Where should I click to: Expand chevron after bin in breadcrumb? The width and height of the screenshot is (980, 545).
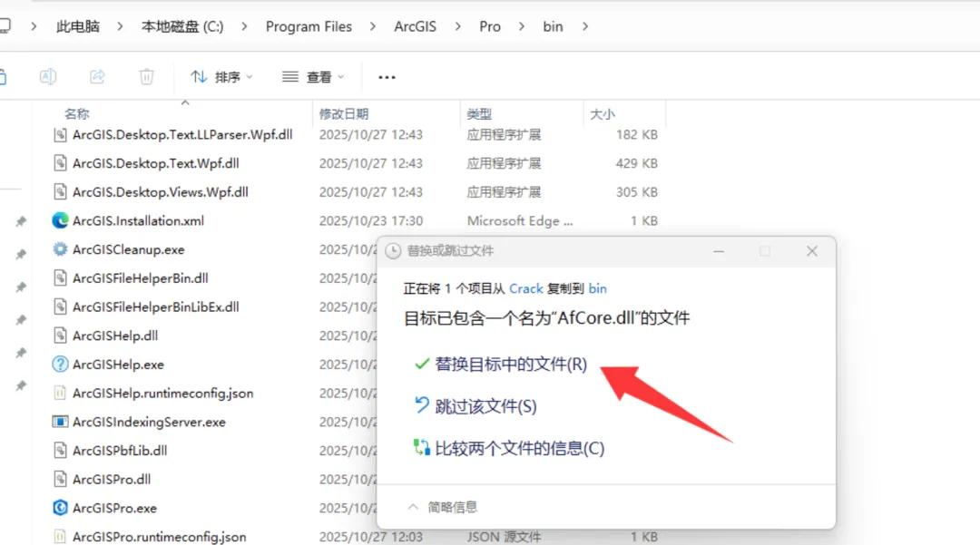pos(585,27)
